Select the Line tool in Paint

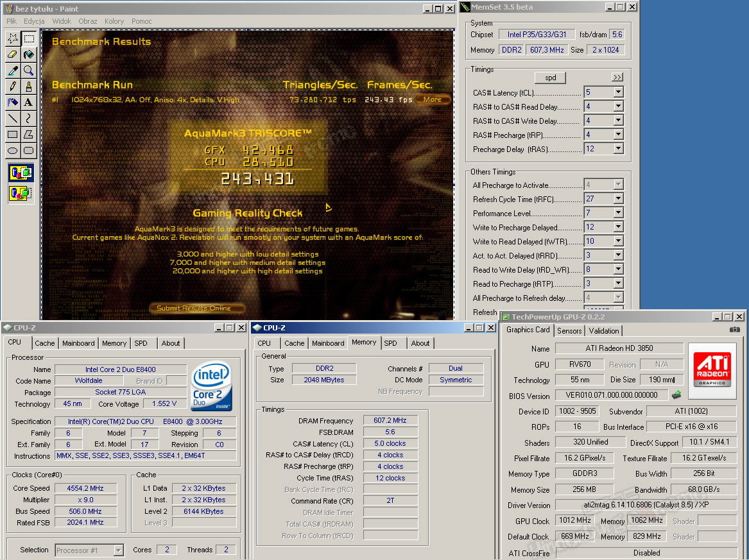13,119
